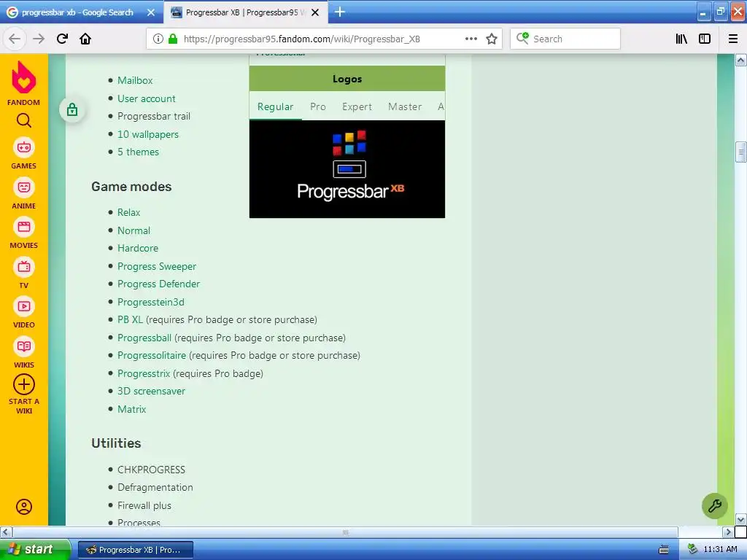Show site information icon in address bar

coord(158,39)
